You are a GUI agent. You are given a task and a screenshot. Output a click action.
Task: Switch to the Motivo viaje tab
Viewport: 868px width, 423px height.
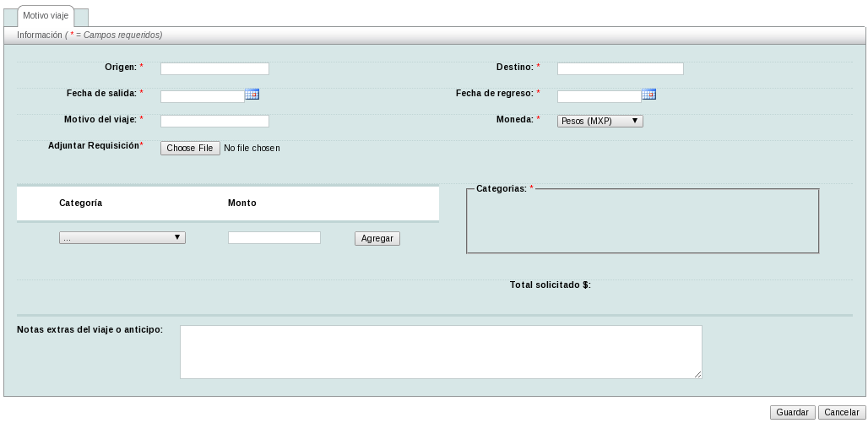point(46,16)
